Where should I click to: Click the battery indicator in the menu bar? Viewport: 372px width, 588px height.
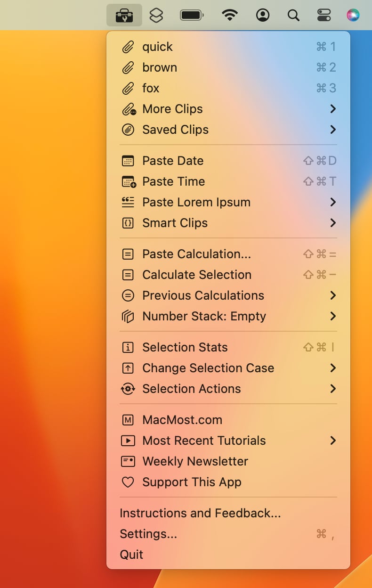tap(191, 15)
